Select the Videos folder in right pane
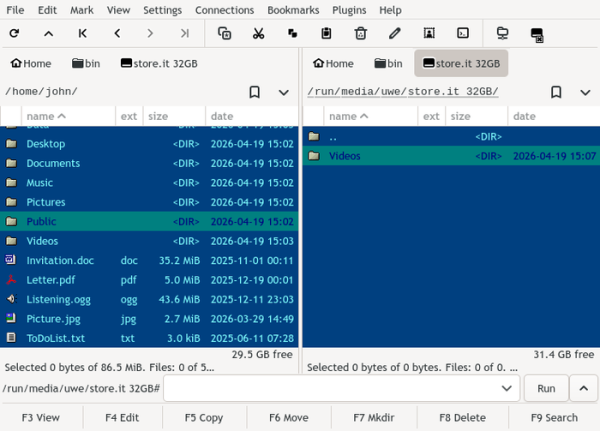This screenshot has width=600, height=431. coord(451,156)
